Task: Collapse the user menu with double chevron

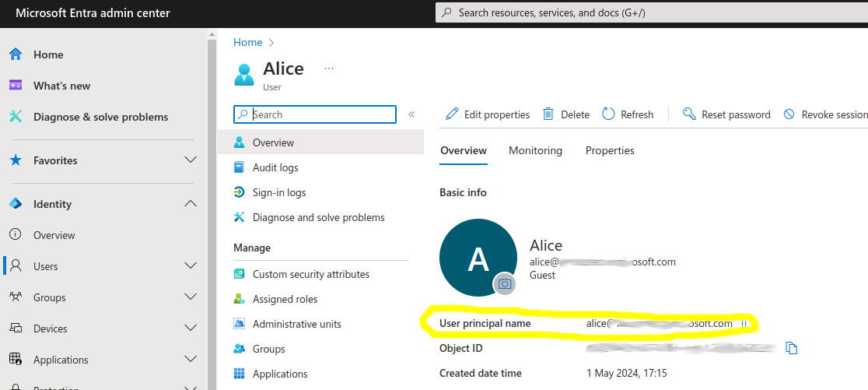Action: pos(411,114)
